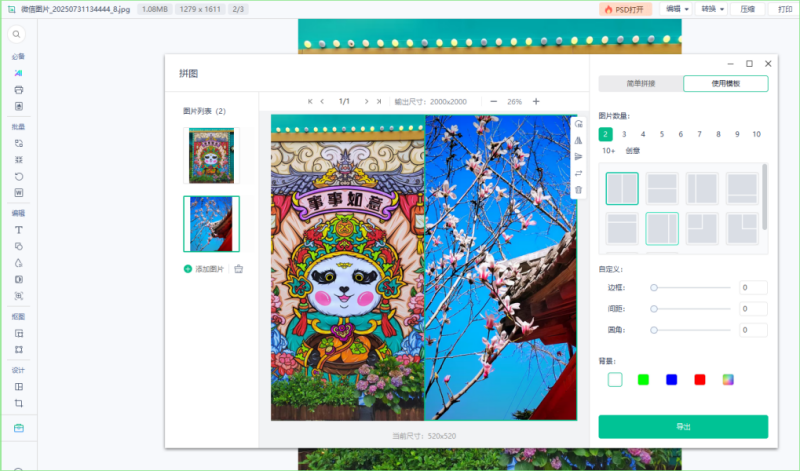This screenshot has height=471, width=800.
Task: Click the green 导出 export button
Action: pos(683,427)
